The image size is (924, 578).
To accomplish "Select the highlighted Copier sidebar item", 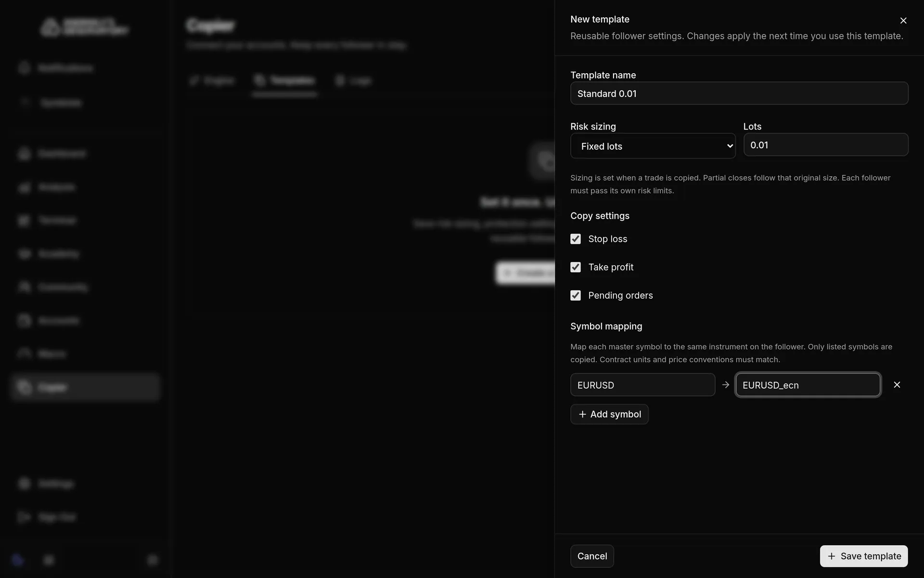I will tap(85, 387).
